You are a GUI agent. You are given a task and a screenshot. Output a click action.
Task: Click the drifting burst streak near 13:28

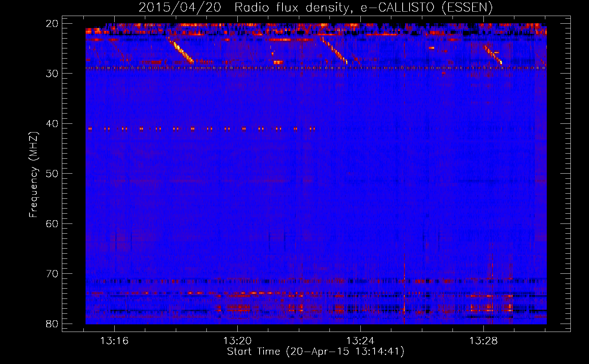[493, 55]
